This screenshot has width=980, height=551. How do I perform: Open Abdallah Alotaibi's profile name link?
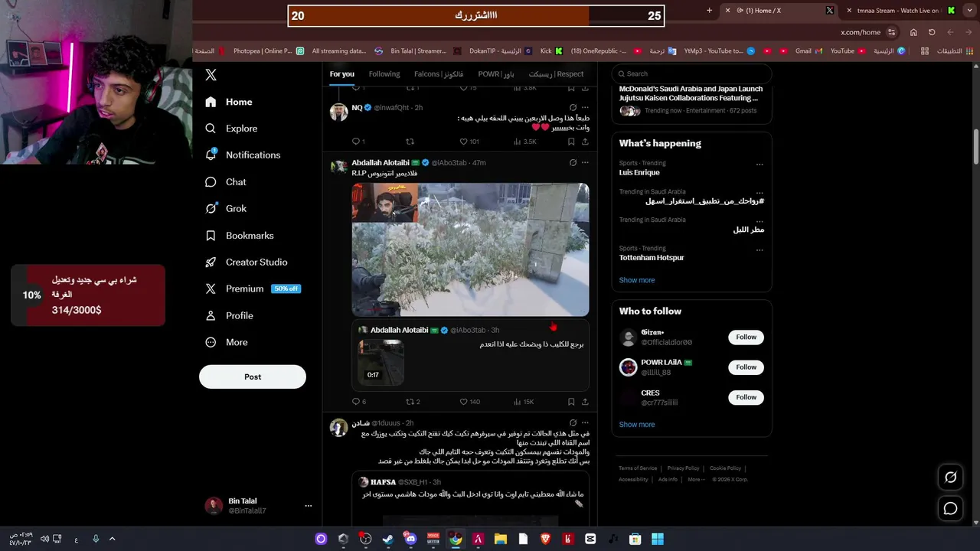pos(380,163)
